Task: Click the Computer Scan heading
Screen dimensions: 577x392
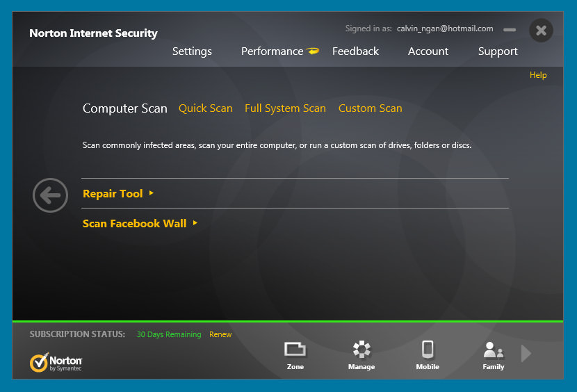Action: click(124, 108)
